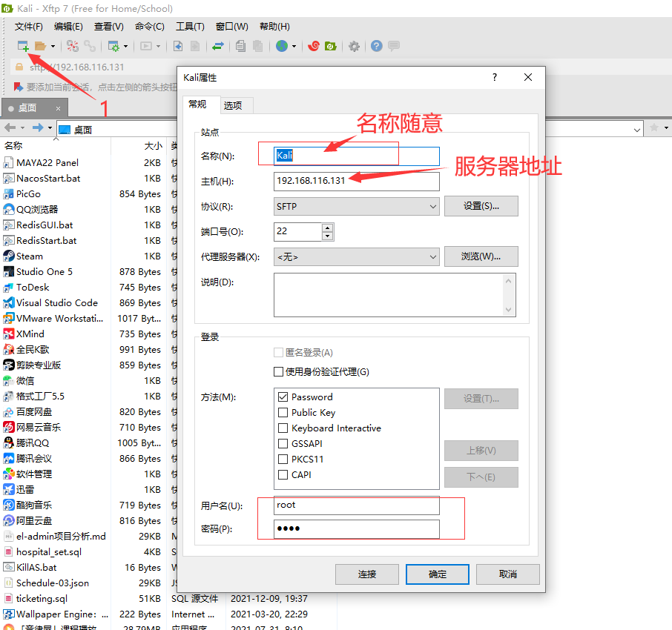Enable the Public Key method checkbox

click(283, 412)
